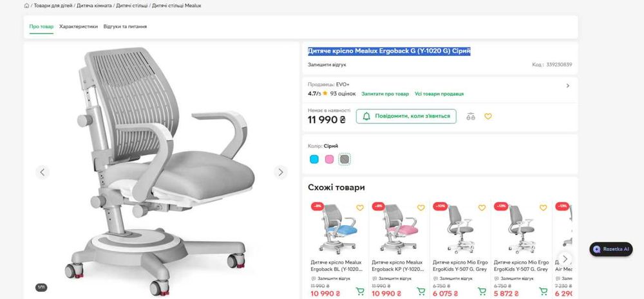Click the compare scales icon
644x299 pixels.
pos(471,116)
